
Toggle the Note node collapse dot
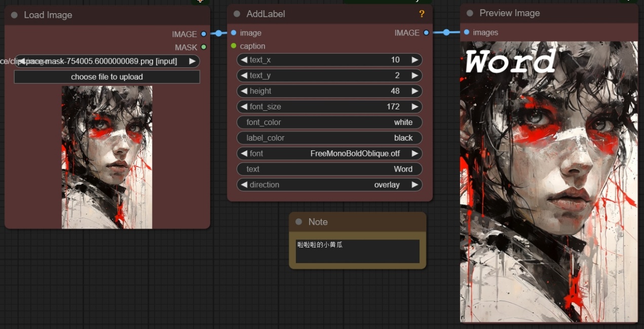298,222
